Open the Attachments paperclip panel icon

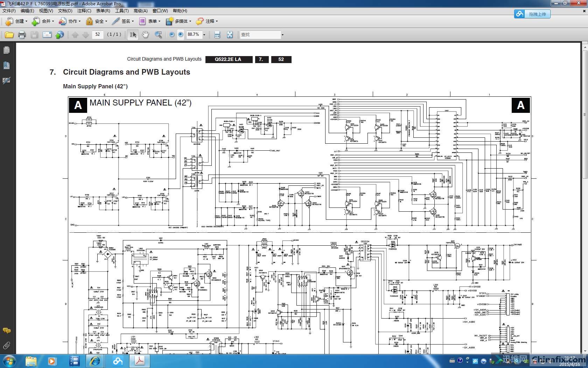(6, 346)
